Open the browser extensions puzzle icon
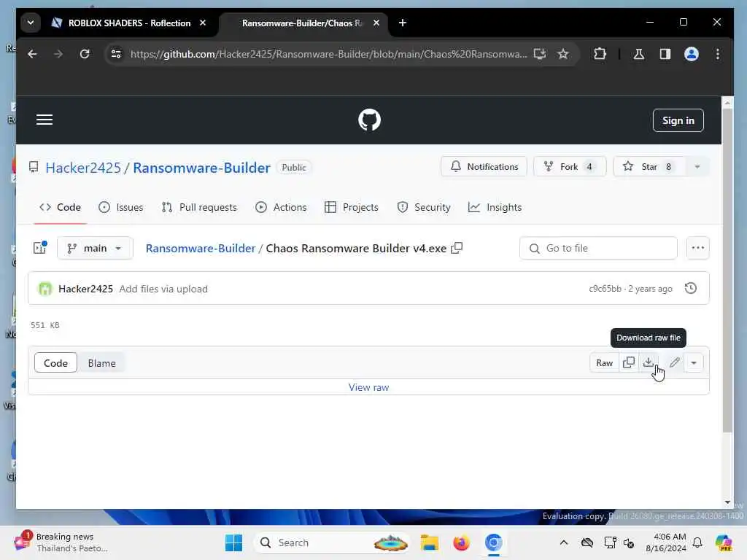Image resolution: width=747 pixels, height=560 pixels. click(x=600, y=54)
